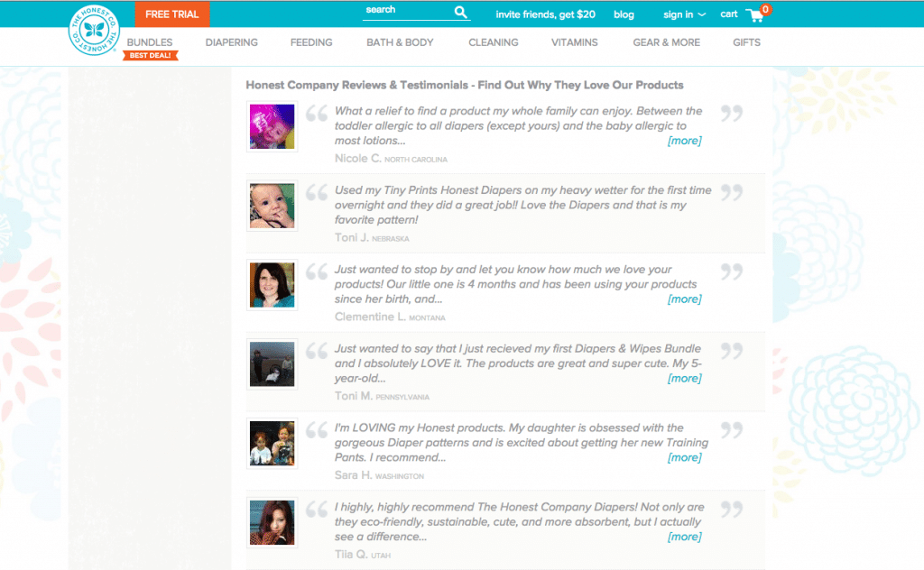The image size is (924, 570).
Task: Click the BEST DEAL! ribbon badge
Action: click(151, 55)
